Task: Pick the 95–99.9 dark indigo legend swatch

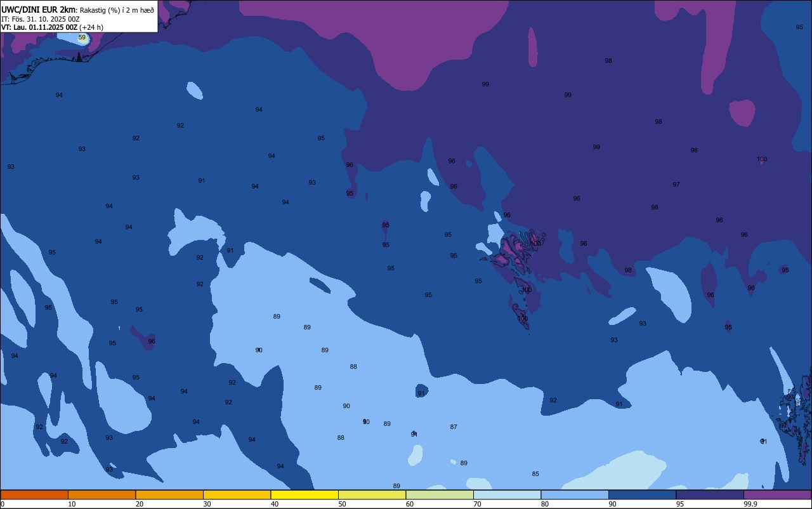Action: pos(710,494)
